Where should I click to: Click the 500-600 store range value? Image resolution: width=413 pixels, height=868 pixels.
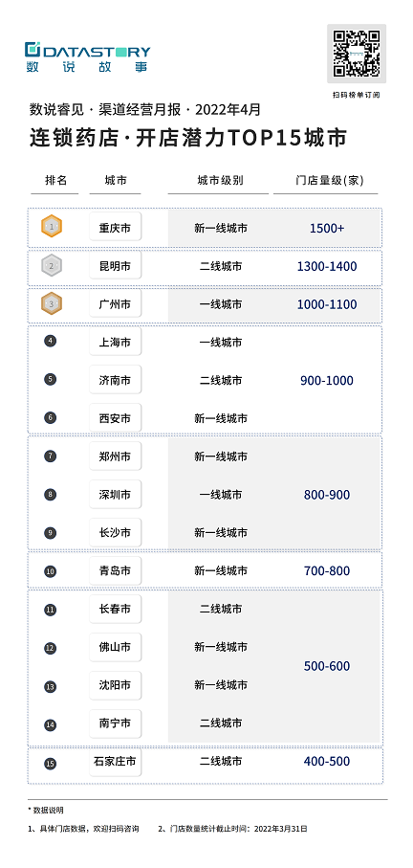(327, 666)
